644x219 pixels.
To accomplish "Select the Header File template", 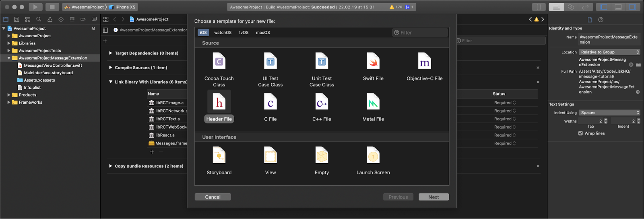I will 219,106.
